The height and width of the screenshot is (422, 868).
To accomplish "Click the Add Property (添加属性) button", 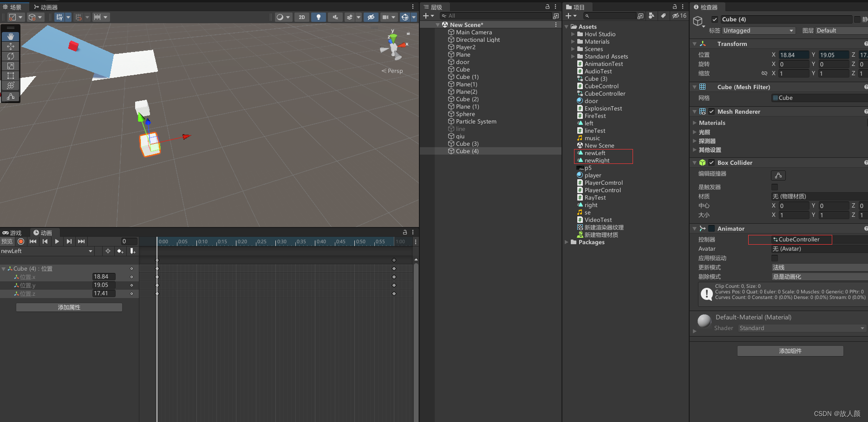I will 69,307.
